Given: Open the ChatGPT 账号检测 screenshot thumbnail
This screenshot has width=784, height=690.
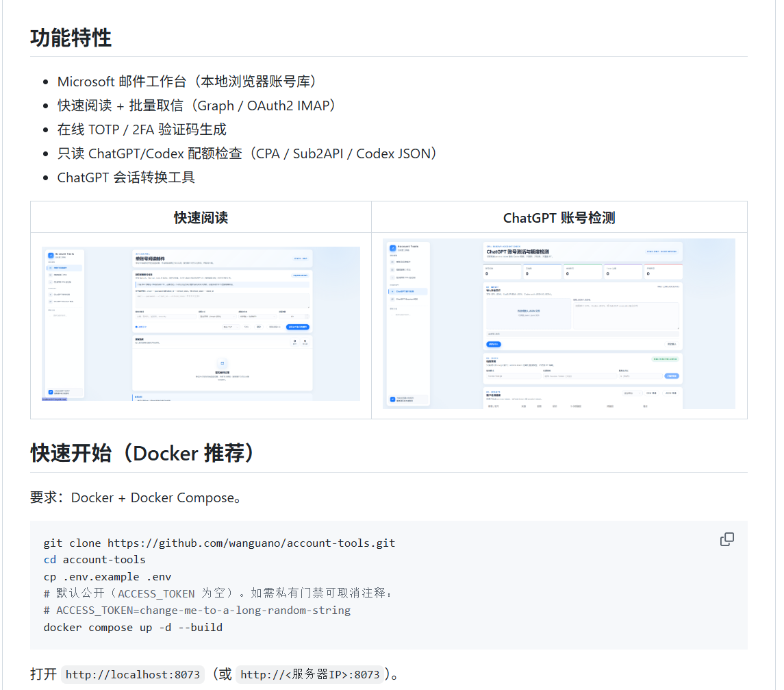Looking at the screenshot, I should coord(559,323).
